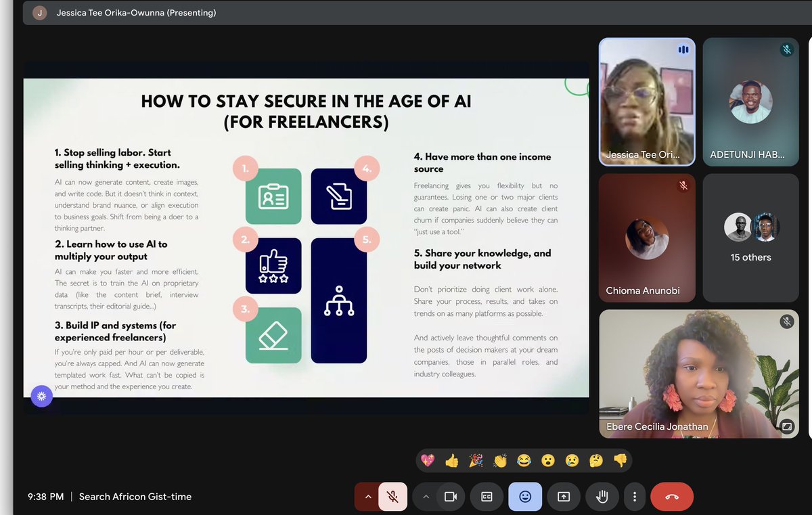Send the sparkling heart reaction
Viewport: 812px width, 515px height.
click(x=428, y=461)
